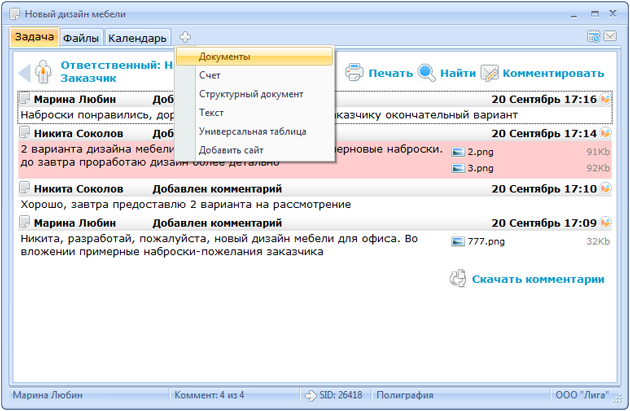Click the back arrow triangle
Screen dimensions: 630x411
tap(25, 73)
